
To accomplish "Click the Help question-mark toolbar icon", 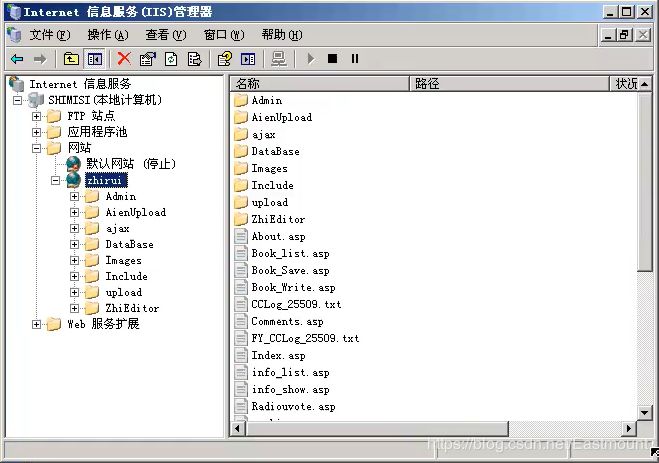I will [225, 59].
